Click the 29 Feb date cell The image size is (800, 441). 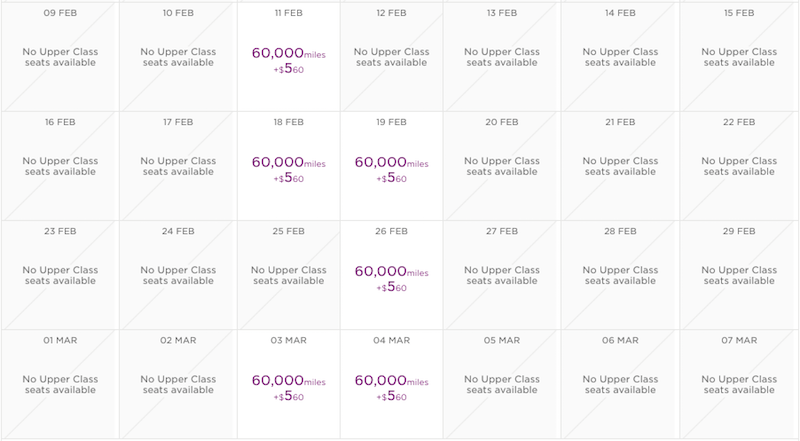pos(740,276)
